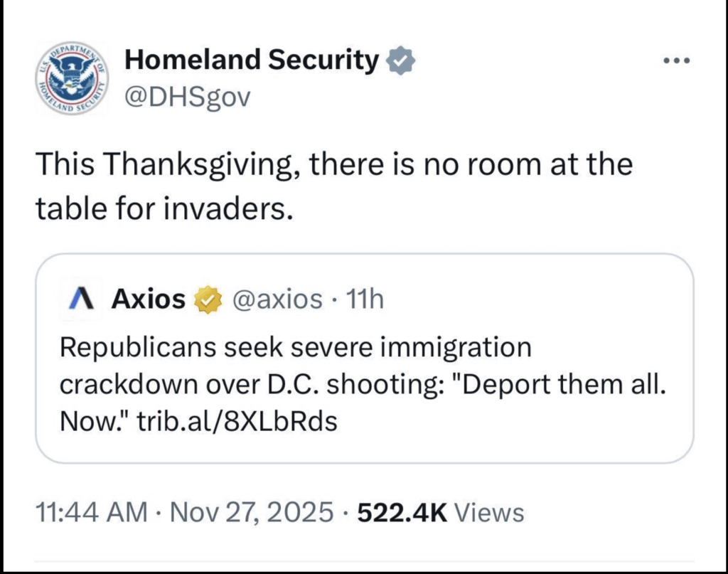Open the @axios handle link
Image resolution: width=728 pixels, height=574 pixels.
pos(278,300)
